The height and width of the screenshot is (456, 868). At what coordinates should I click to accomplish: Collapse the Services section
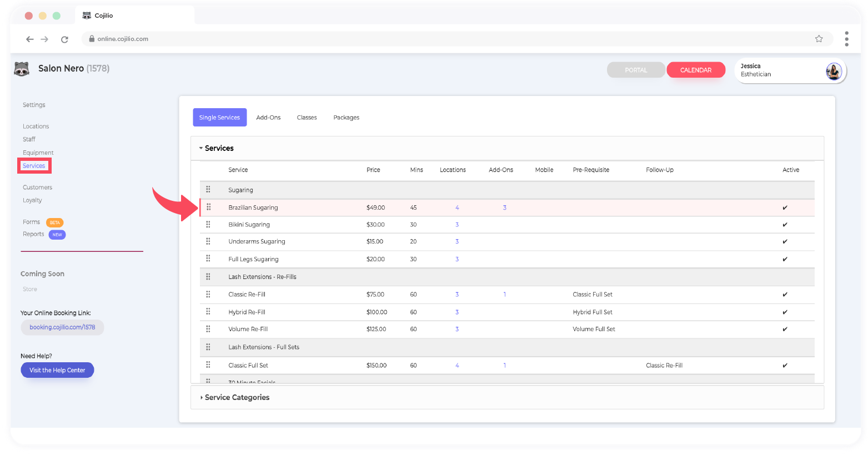(201, 148)
